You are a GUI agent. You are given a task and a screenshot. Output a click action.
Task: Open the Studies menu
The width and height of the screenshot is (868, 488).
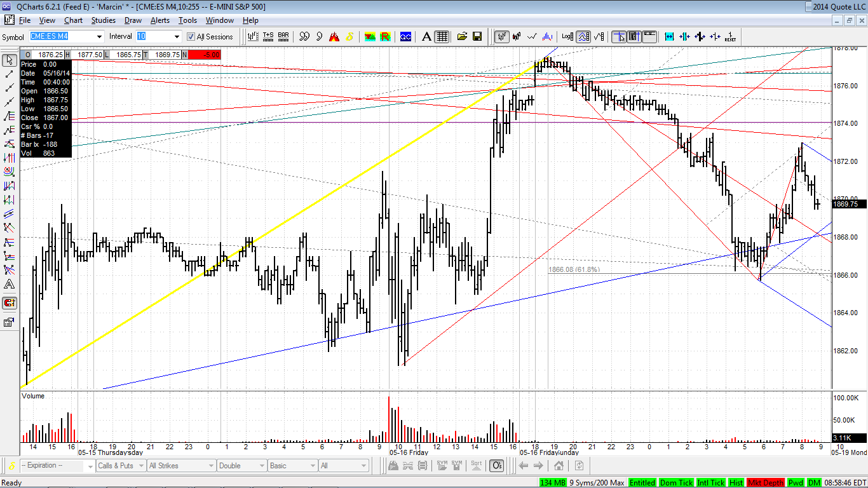104,20
